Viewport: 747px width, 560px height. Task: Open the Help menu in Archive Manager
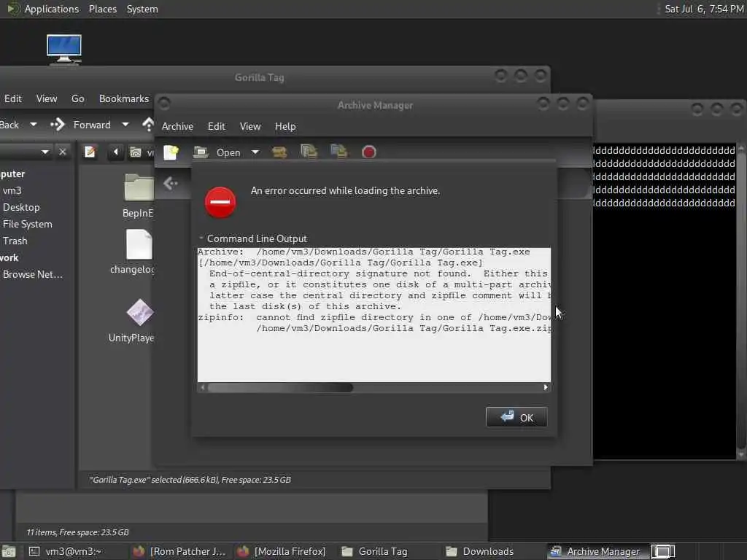[x=285, y=127]
